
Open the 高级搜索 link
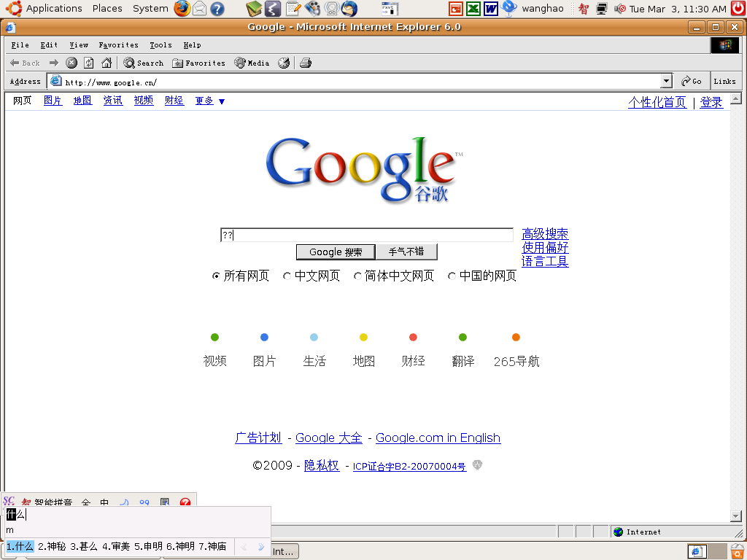tap(544, 234)
